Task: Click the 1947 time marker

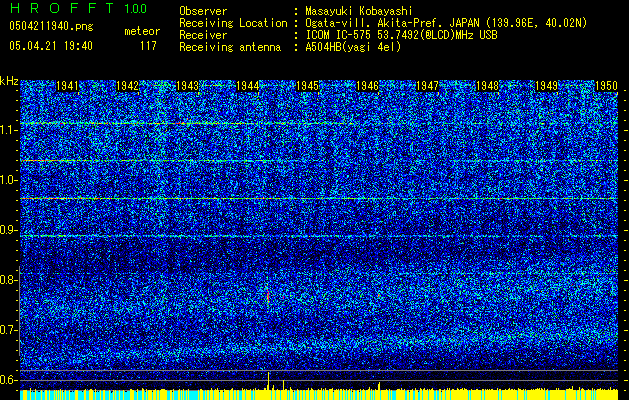Action: 428,86
